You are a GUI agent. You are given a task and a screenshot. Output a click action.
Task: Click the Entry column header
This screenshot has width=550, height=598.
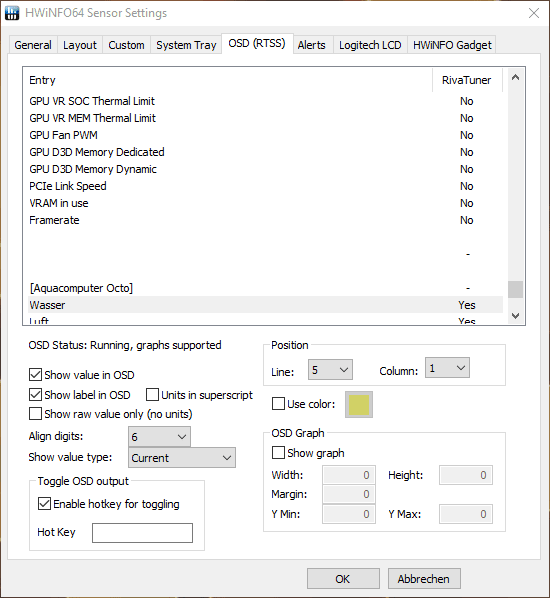tap(230, 80)
